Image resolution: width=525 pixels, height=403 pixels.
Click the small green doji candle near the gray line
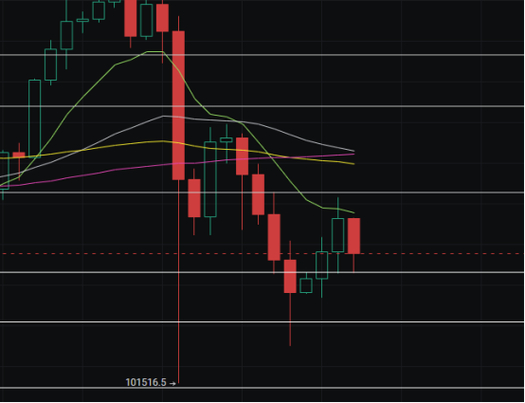click(226, 140)
